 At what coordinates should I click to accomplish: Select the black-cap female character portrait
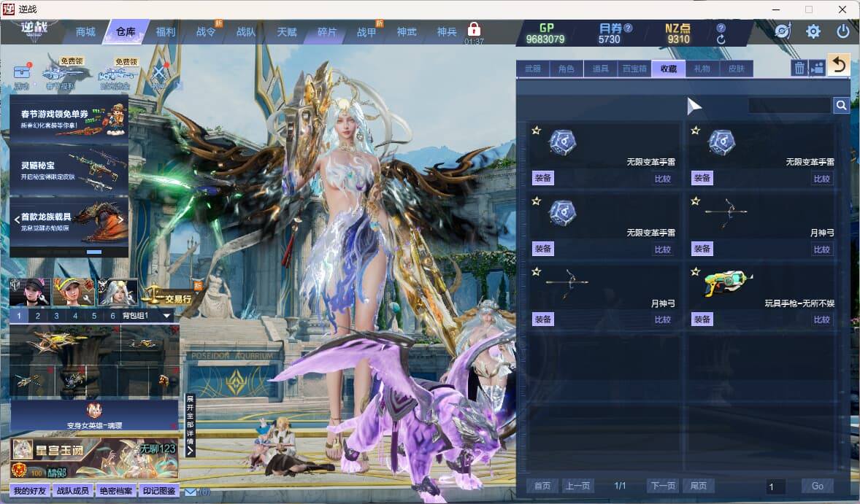[30, 292]
